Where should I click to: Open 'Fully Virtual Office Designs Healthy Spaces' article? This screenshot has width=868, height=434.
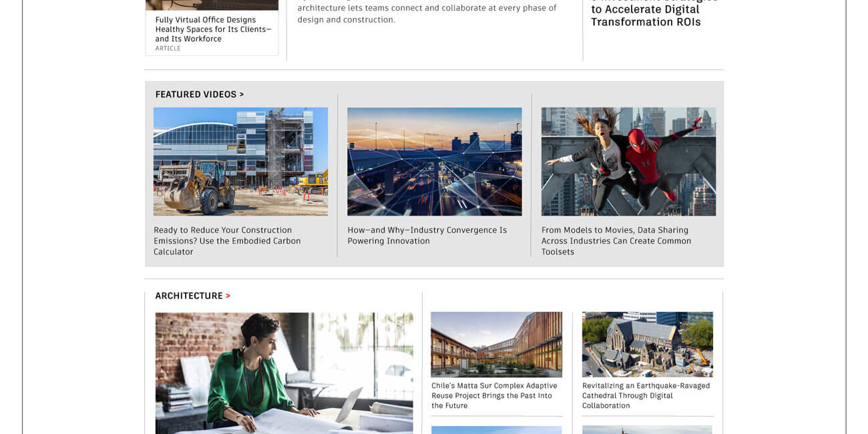(213, 29)
